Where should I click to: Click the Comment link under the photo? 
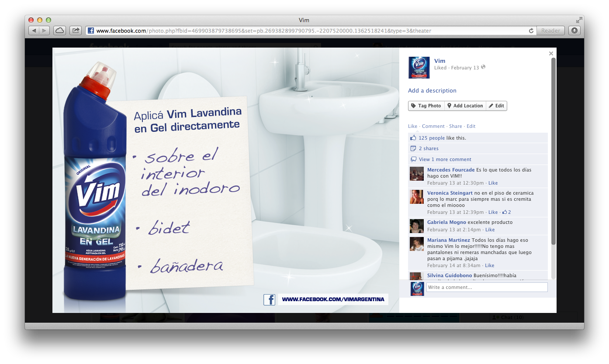click(433, 126)
